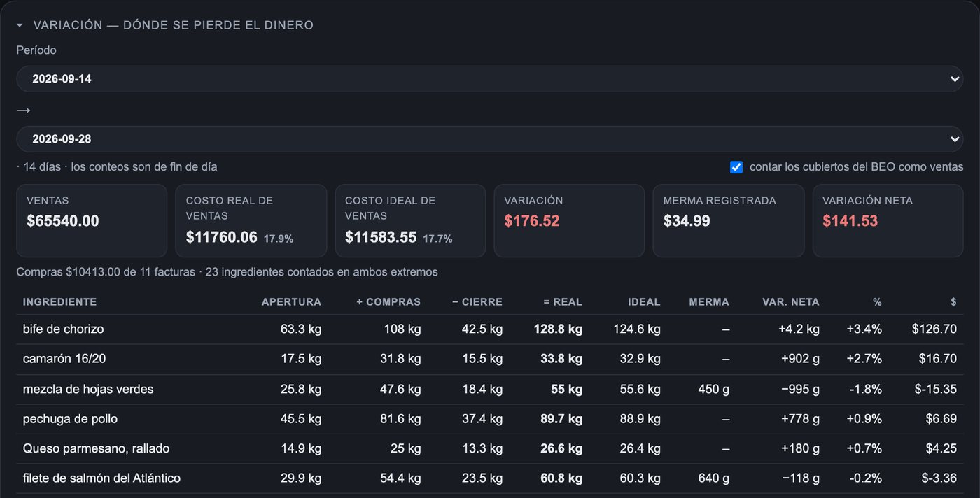
Task: Click the Apertura column header
Action: [291, 302]
